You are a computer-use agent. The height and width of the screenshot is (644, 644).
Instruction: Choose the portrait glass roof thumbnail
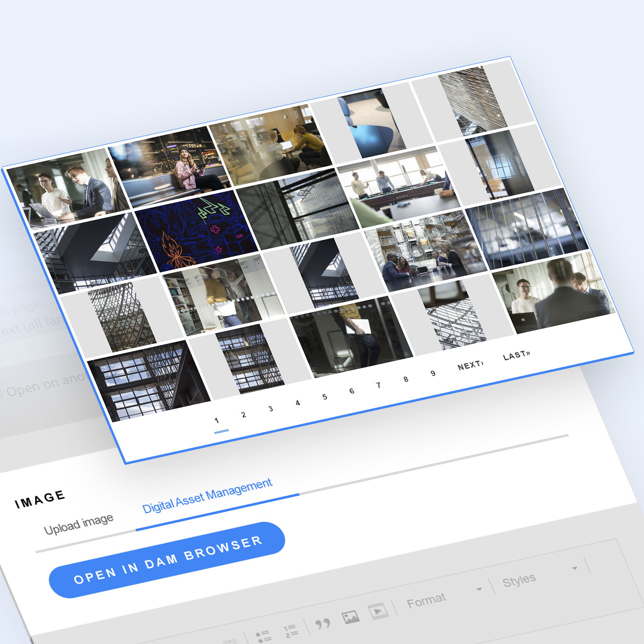coord(452,315)
